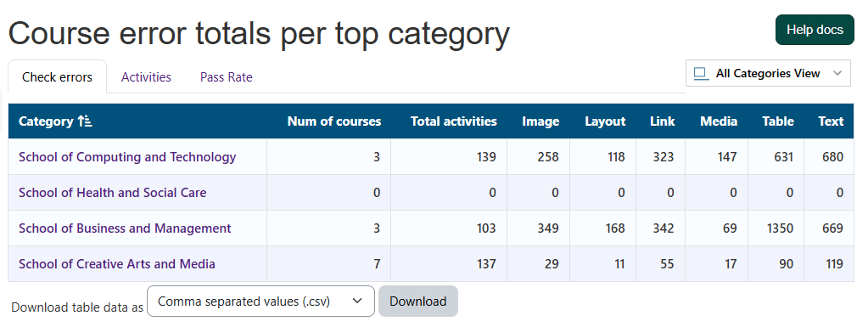This screenshot has width=868, height=327.
Task: Select the 118 layout errors cell
Action: (602, 157)
